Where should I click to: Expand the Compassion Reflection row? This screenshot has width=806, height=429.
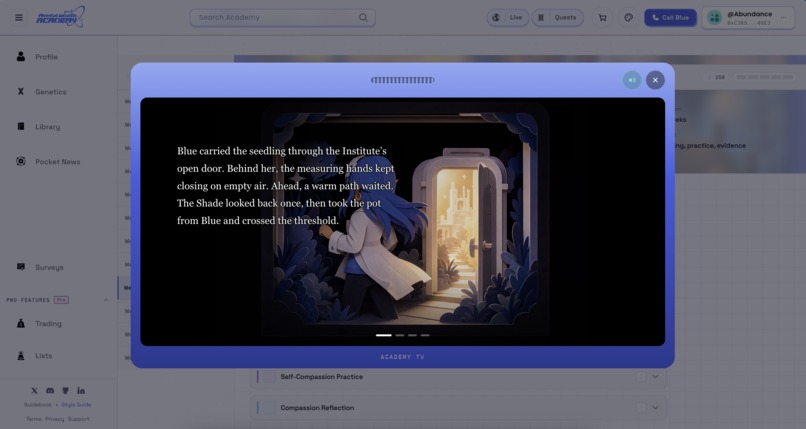coord(655,407)
